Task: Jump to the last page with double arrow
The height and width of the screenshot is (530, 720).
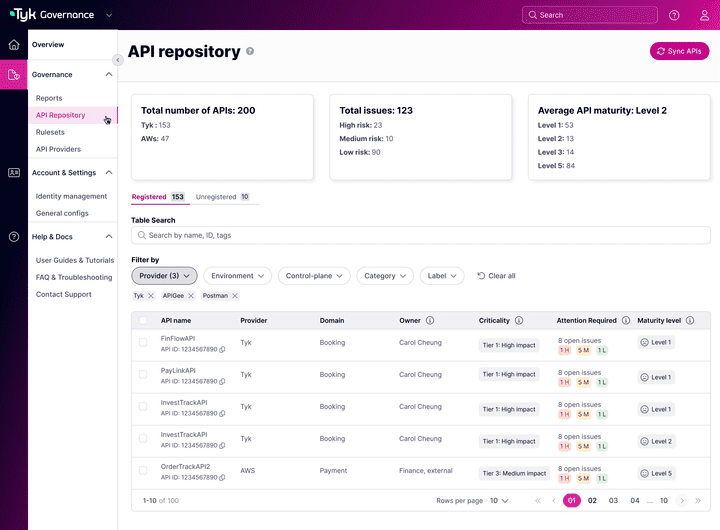Action: click(698, 501)
